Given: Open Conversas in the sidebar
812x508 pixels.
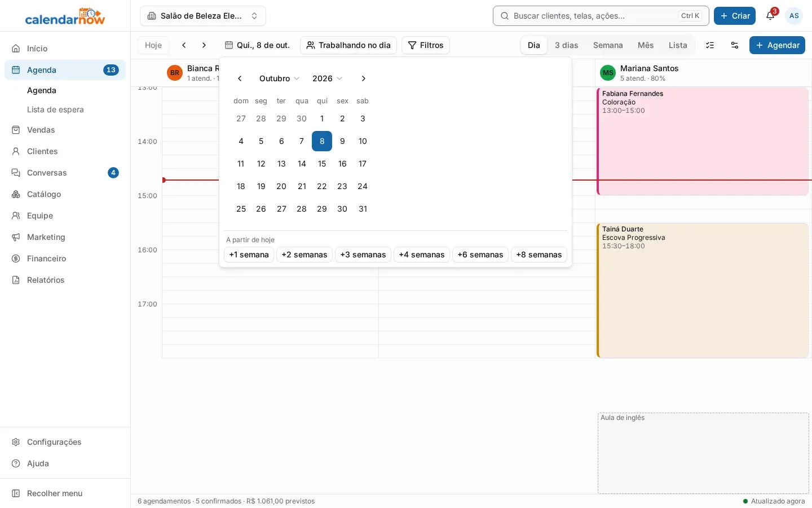Looking at the screenshot, I should (x=65, y=173).
